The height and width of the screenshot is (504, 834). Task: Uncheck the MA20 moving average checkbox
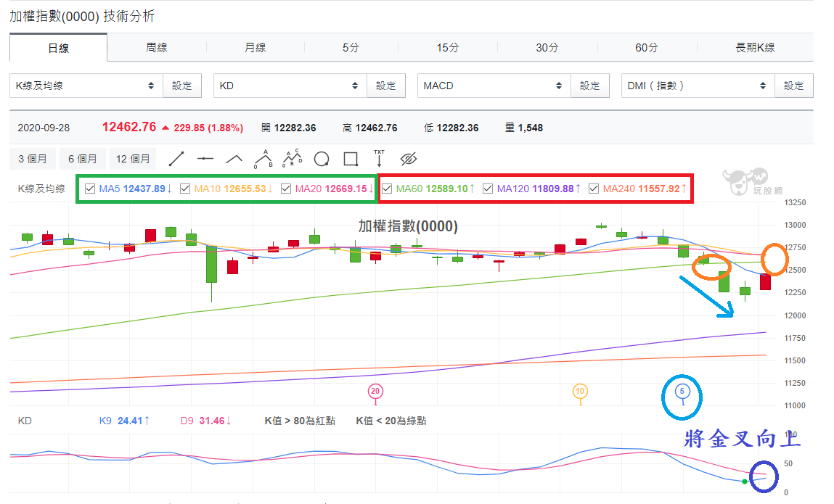[286, 189]
